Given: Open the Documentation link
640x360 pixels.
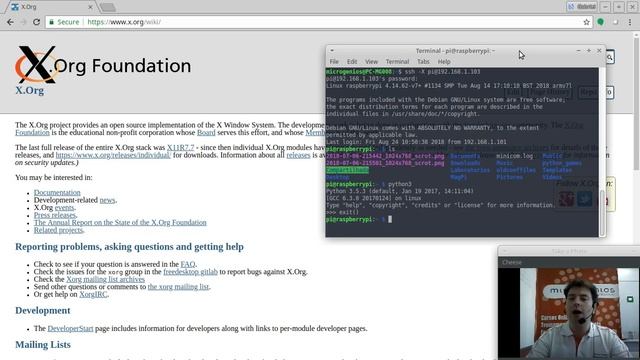Looking at the screenshot, I should 57,193.
